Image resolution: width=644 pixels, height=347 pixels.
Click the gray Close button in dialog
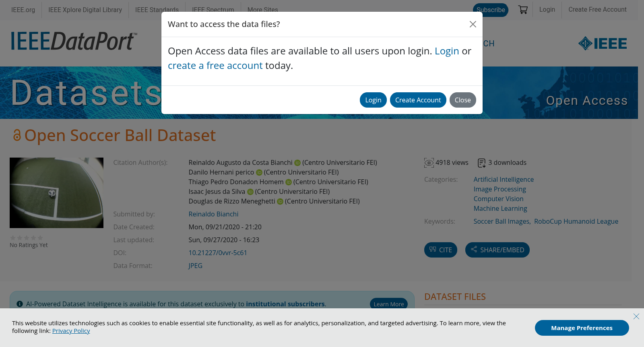coord(463,100)
